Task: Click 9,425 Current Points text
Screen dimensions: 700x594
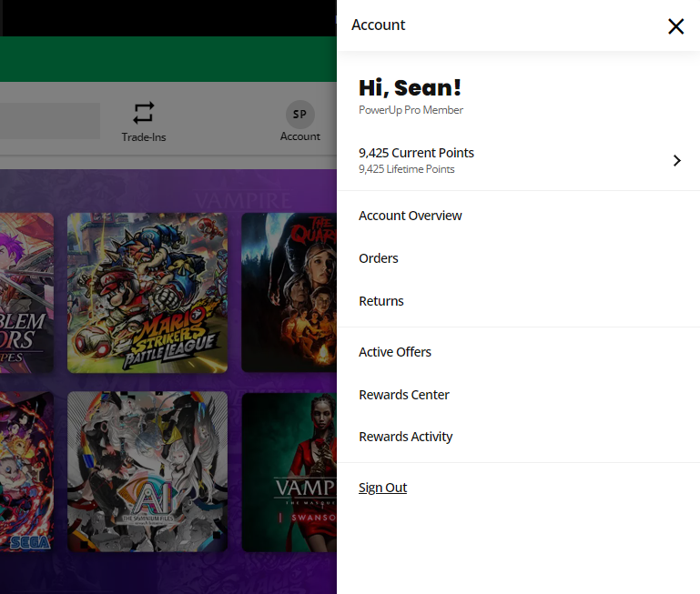Action: pos(416,153)
